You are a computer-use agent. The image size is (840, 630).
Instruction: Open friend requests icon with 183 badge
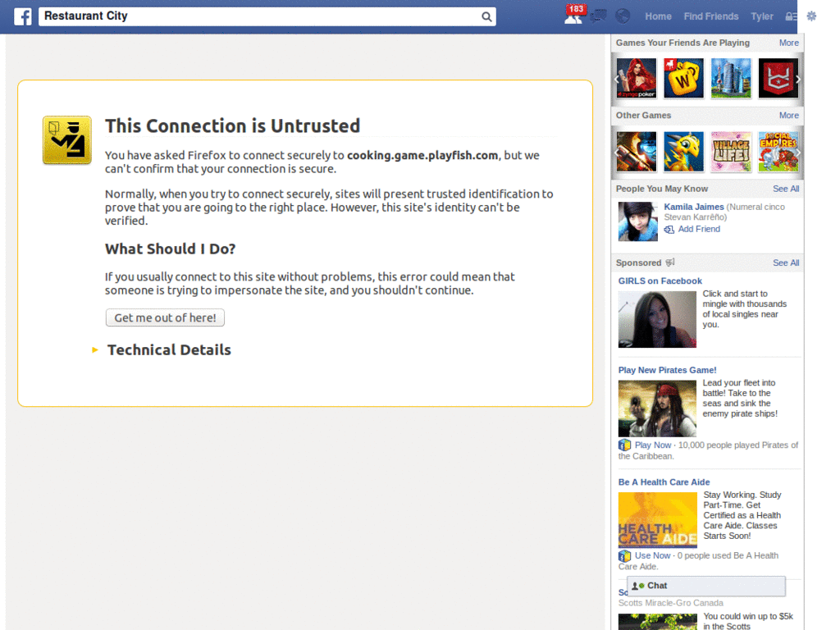pyautogui.click(x=574, y=15)
